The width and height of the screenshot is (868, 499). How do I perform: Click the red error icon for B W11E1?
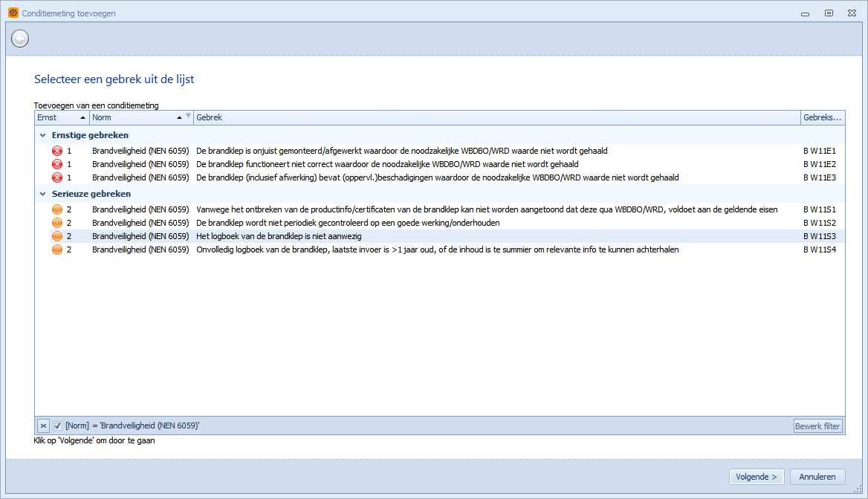tap(57, 151)
